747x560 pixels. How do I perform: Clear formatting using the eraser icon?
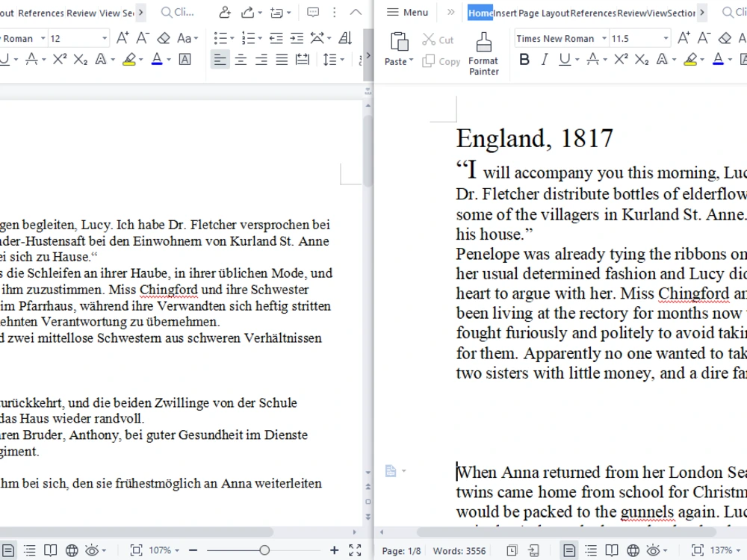pyautogui.click(x=164, y=37)
